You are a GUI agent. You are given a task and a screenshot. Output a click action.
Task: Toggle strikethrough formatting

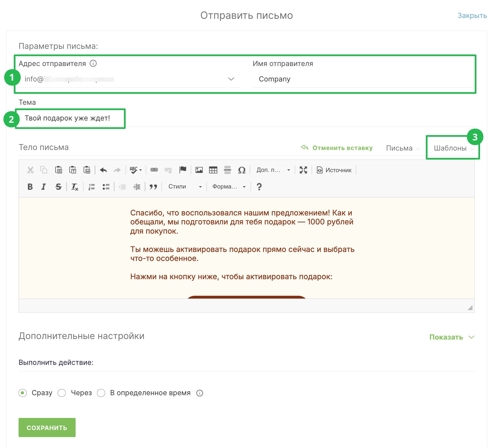tap(58, 187)
